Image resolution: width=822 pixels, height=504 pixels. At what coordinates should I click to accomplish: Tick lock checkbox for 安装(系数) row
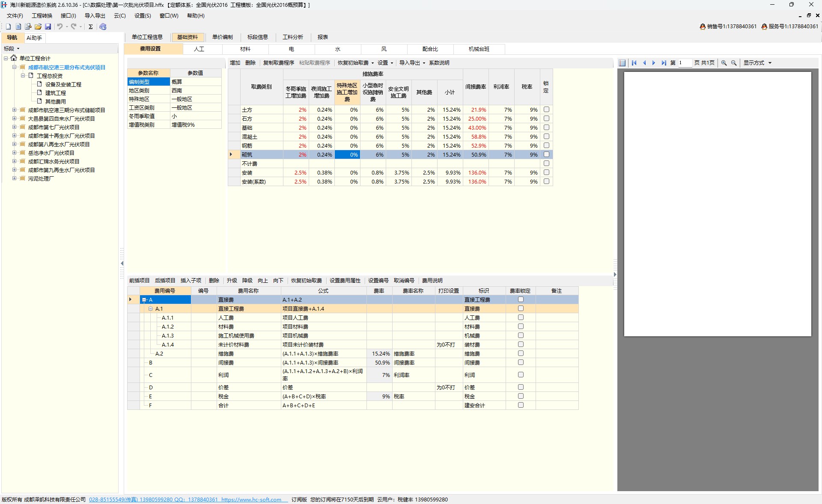click(546, 181)
